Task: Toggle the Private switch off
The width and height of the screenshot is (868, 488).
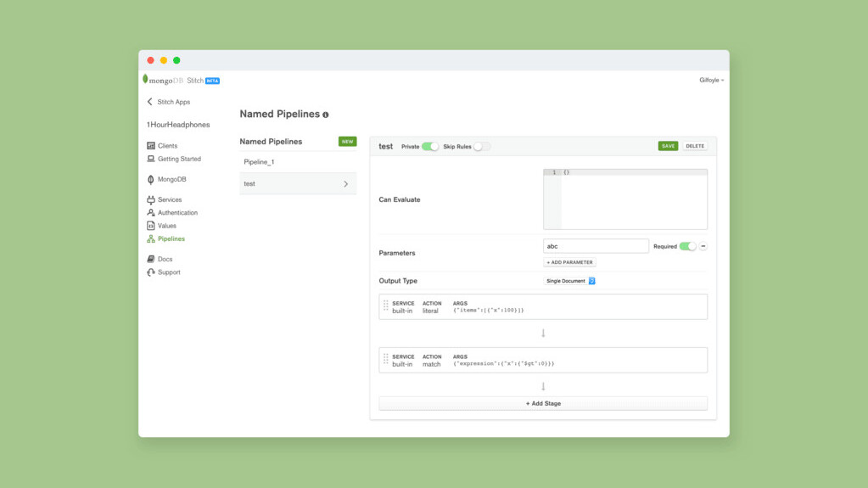Action: (x=430, y=147)
